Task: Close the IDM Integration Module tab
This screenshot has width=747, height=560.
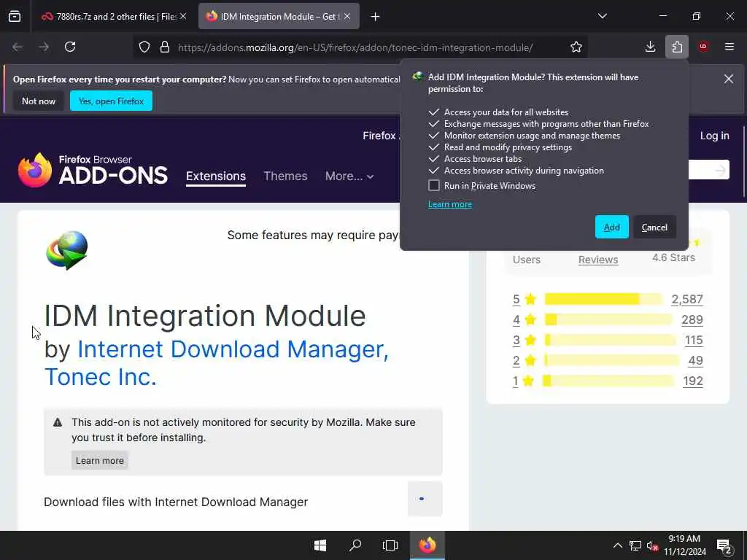Action: pos(347,16)
